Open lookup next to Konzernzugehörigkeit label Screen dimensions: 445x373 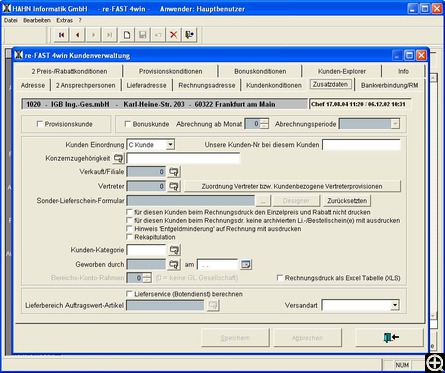118,158
